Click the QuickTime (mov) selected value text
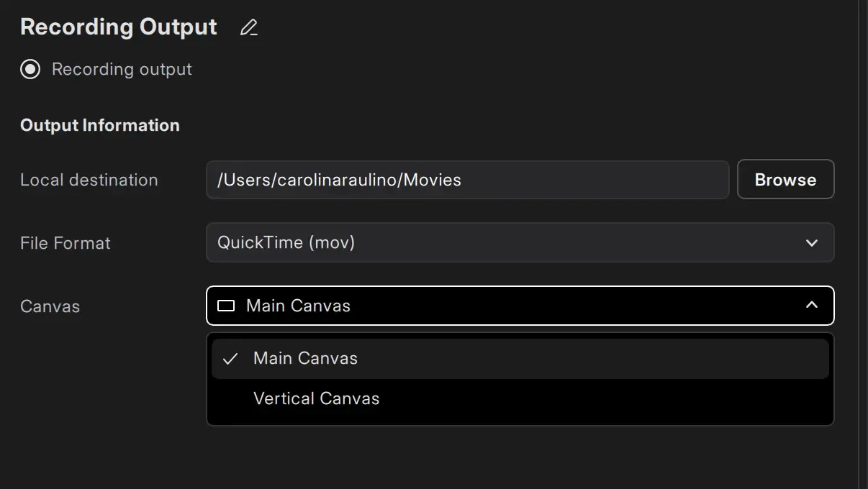 click(x=286, y=243)
